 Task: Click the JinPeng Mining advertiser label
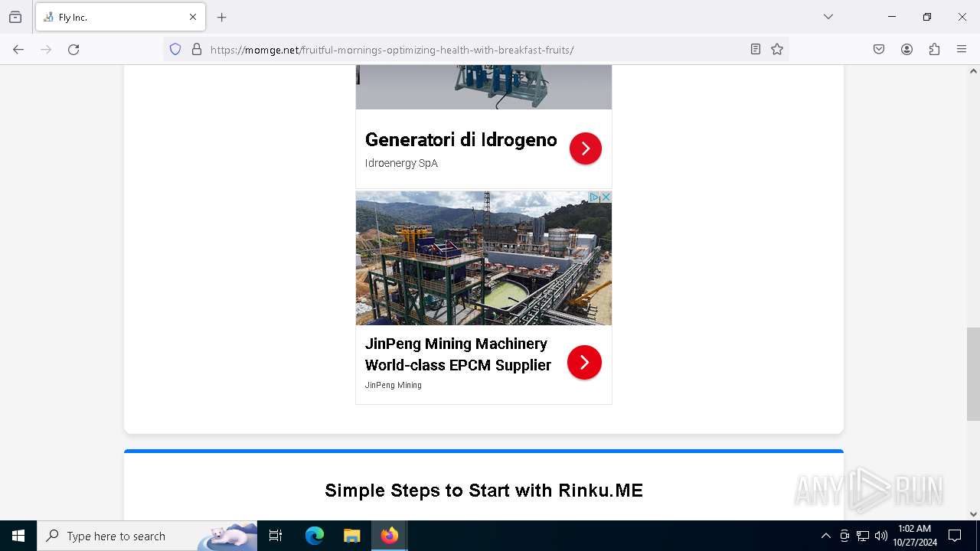click(393, 385)
